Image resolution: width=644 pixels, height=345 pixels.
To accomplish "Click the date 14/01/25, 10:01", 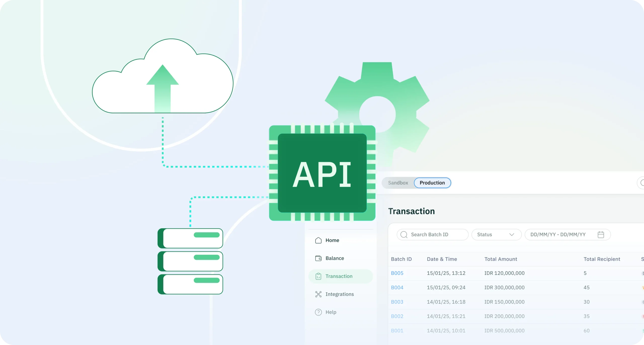I will (446, 330).
